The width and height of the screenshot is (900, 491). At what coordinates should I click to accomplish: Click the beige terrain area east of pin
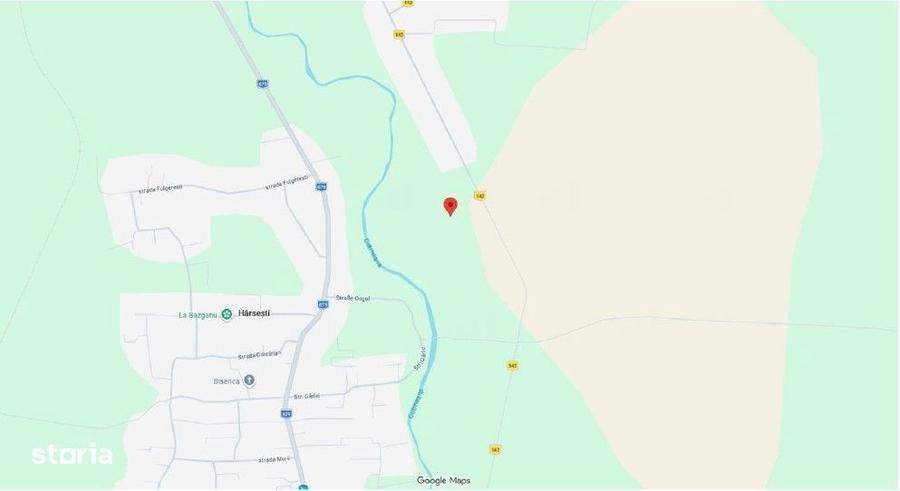coord(660,201)
